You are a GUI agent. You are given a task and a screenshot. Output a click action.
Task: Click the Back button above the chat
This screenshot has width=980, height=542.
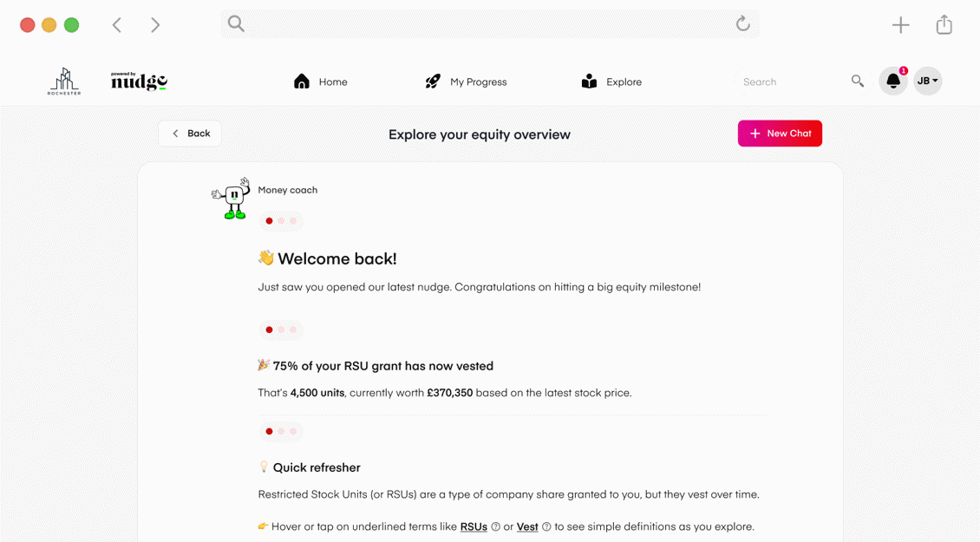189,133
